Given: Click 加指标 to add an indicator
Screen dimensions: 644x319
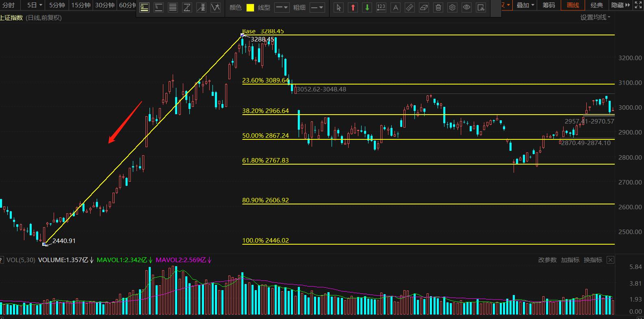Looking at the screenshot, I should coord(570,260).
